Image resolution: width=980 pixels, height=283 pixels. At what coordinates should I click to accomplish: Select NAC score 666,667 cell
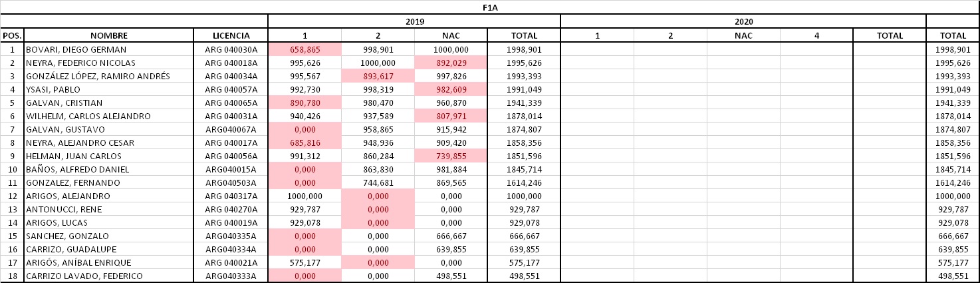coord(451,236)
